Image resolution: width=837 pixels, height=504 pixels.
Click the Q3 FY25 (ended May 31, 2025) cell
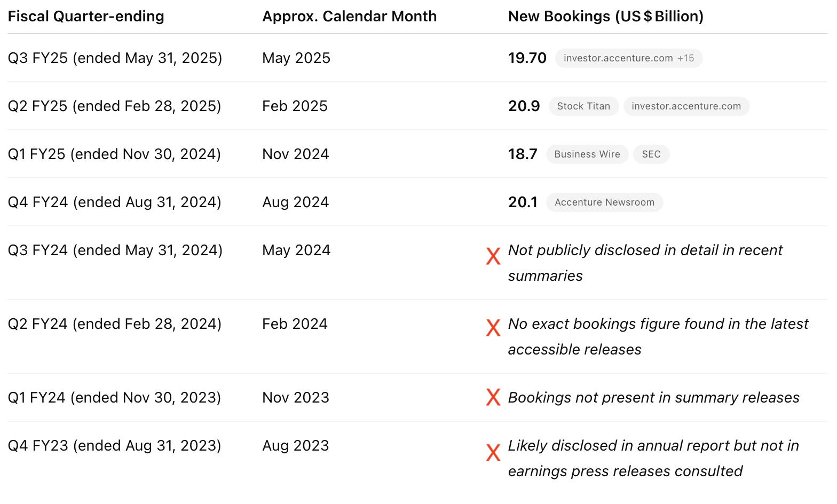(115, 58)
